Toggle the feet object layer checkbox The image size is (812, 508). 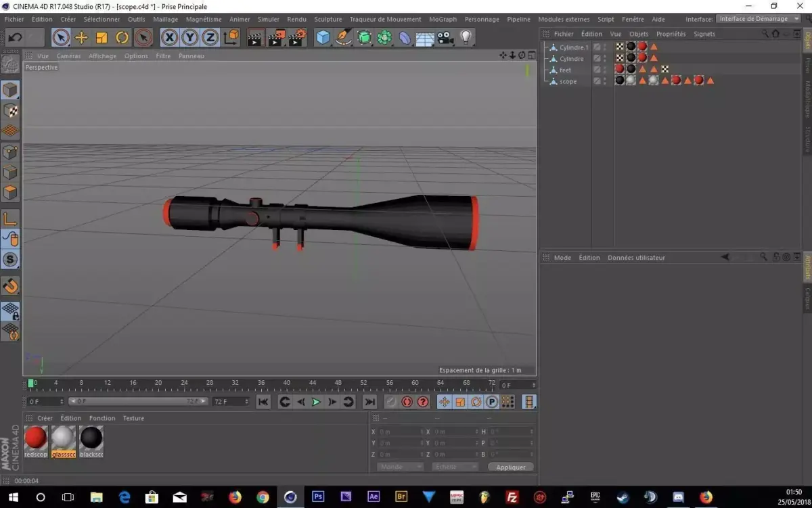(597, 70)
